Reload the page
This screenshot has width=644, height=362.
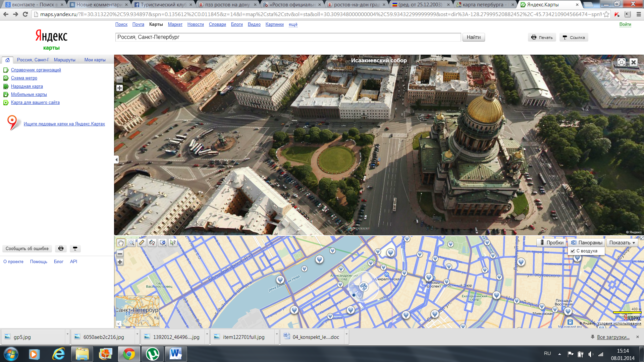[x=25, y=14]
